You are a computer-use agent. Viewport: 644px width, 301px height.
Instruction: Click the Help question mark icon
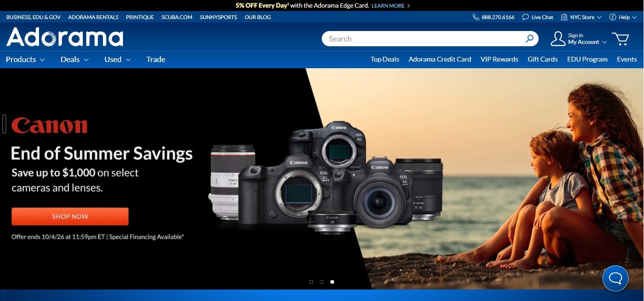point(613,17)
